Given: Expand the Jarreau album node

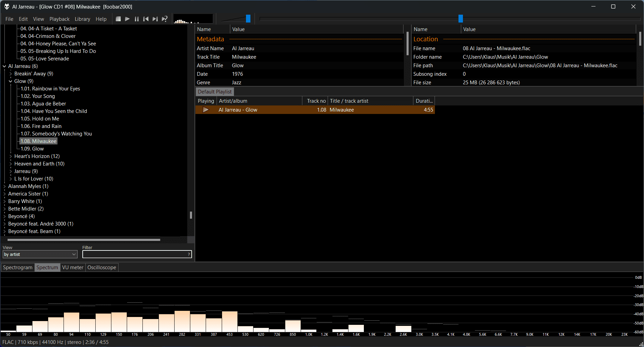Looking at the screenshot, I should coord(11,171).
